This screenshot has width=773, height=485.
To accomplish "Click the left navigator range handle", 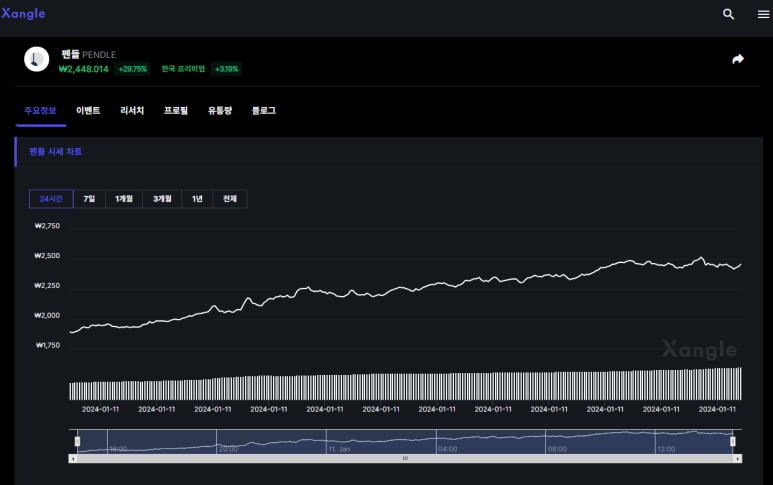I will [77, 441].
